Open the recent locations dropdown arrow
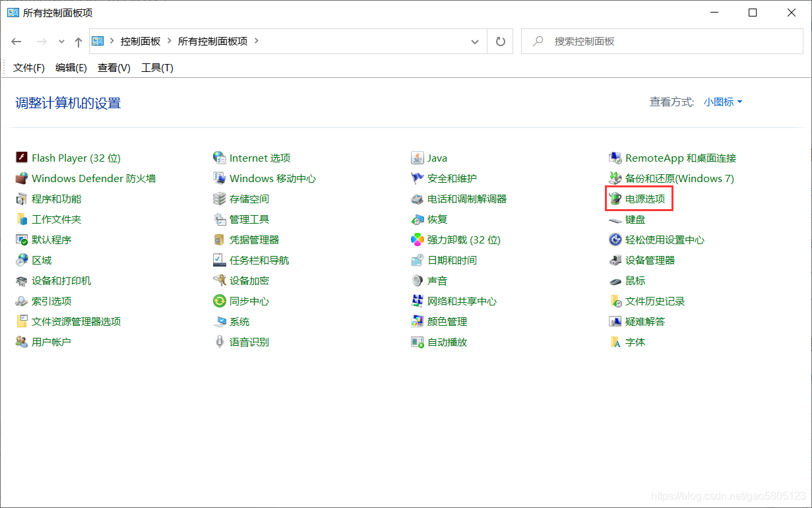 [61, 41]
